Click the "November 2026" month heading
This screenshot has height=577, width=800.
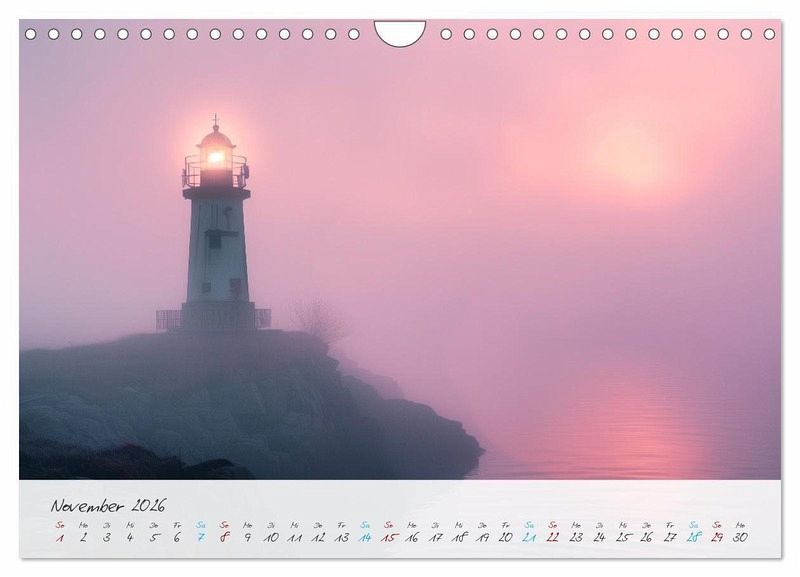point(109,505)
